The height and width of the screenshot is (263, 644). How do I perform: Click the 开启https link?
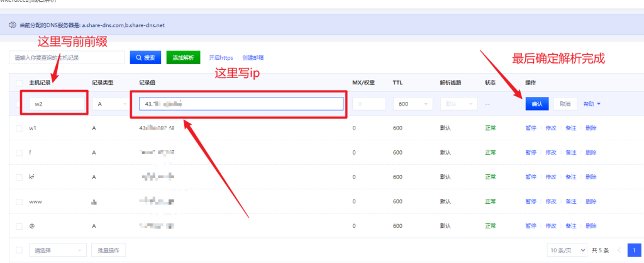(x=221, y=58)
